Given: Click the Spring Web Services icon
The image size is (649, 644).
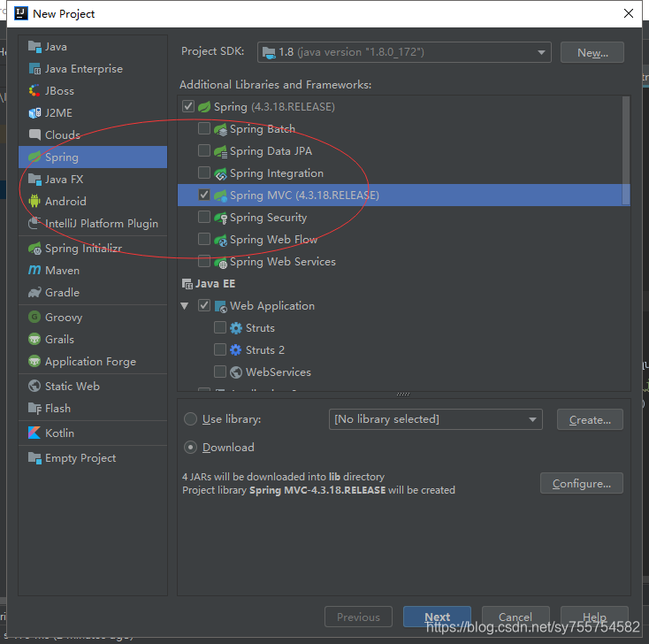Looking at the screenshot, I should [x=221, y=262].
